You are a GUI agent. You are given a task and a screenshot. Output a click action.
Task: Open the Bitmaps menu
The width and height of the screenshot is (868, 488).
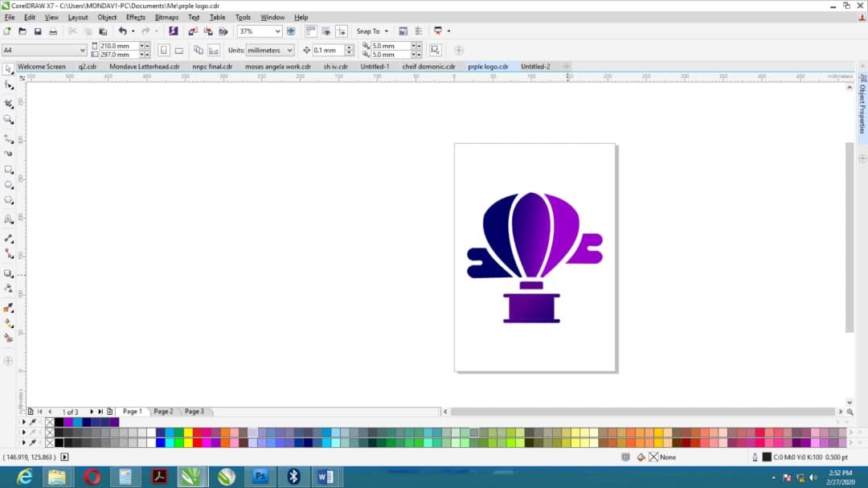tap(166, 18)
